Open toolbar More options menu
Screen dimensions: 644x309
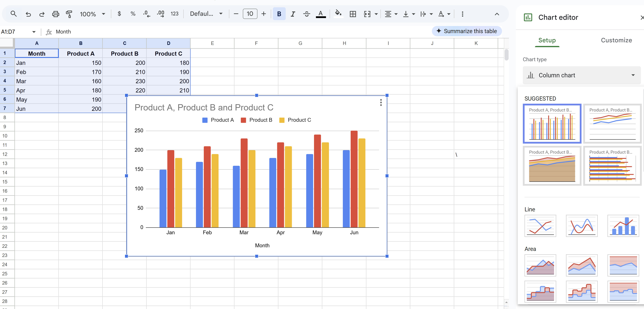click(462, 14)
